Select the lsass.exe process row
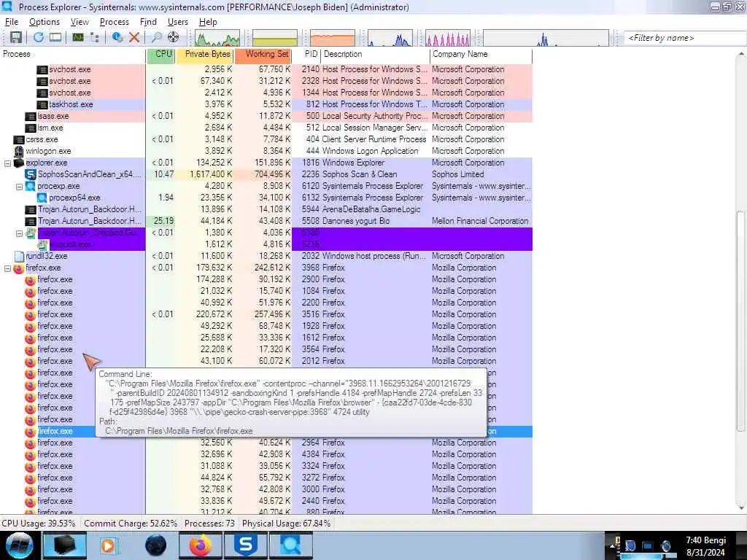Image resolution: width=747 pixels, height=560 pixels. [266, 116]
